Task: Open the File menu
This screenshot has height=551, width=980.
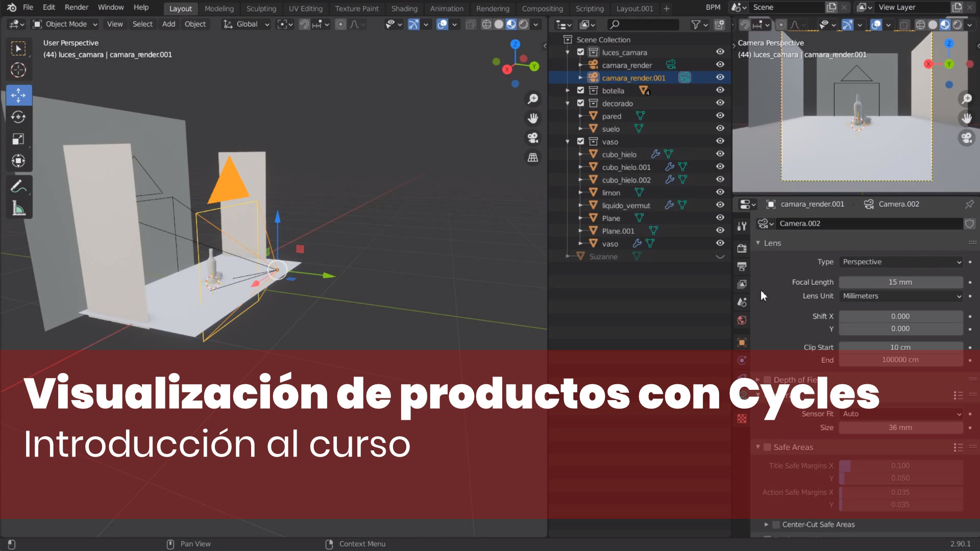Action: click(x=28, y=8)
